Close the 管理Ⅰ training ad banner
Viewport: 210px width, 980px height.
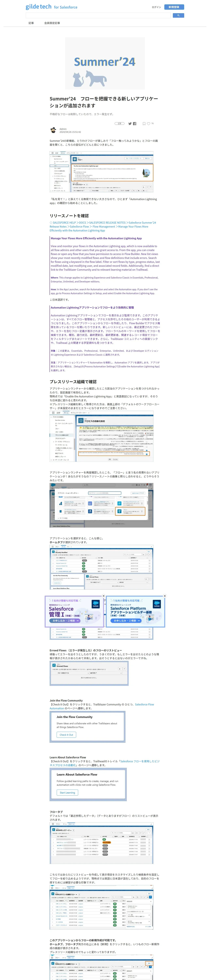[103, 596]
